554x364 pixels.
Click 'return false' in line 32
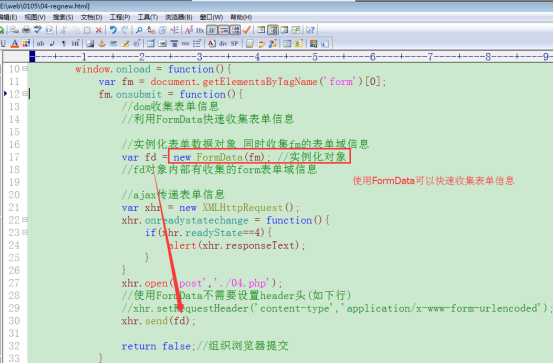pyautogui.click(x=156, y=346)
